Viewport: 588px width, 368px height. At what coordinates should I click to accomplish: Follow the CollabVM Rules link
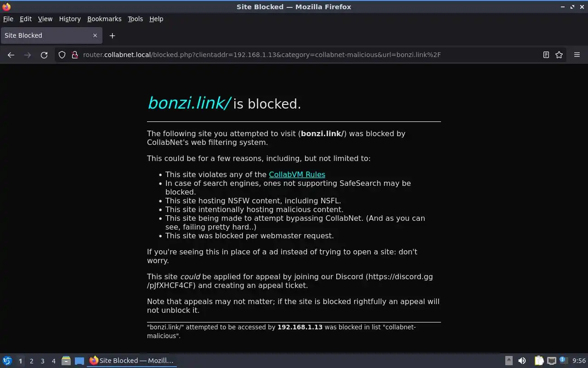(x=297, y=174)
